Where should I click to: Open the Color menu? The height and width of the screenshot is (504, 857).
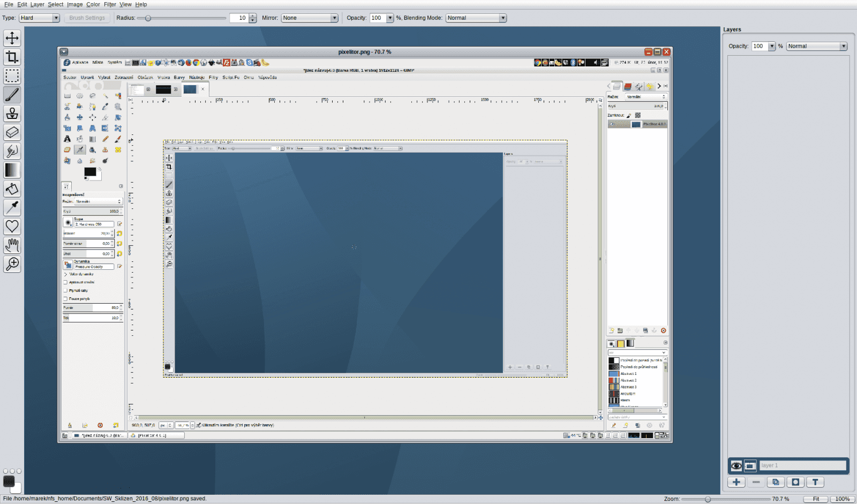click(93, 4)
